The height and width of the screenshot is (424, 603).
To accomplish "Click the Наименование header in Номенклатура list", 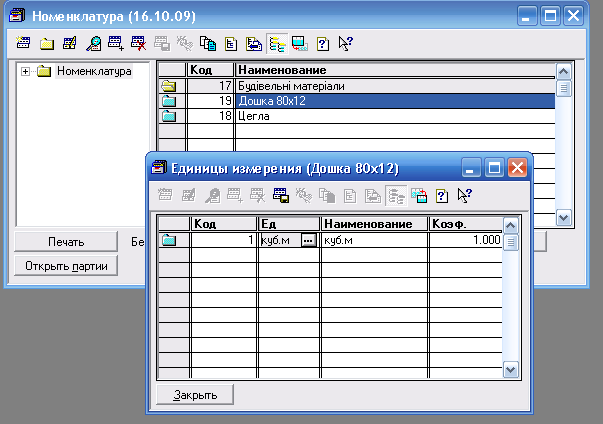I will click(x=395, y=70).
